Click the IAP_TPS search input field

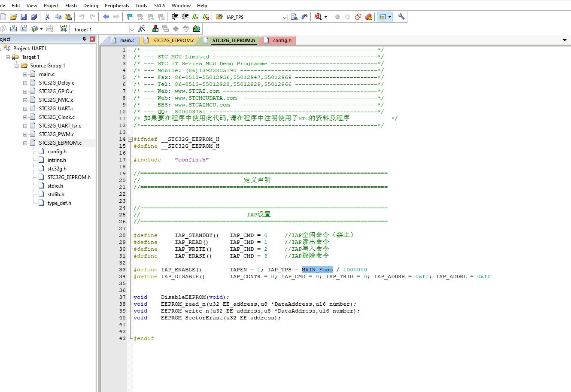tap(253, 17)
